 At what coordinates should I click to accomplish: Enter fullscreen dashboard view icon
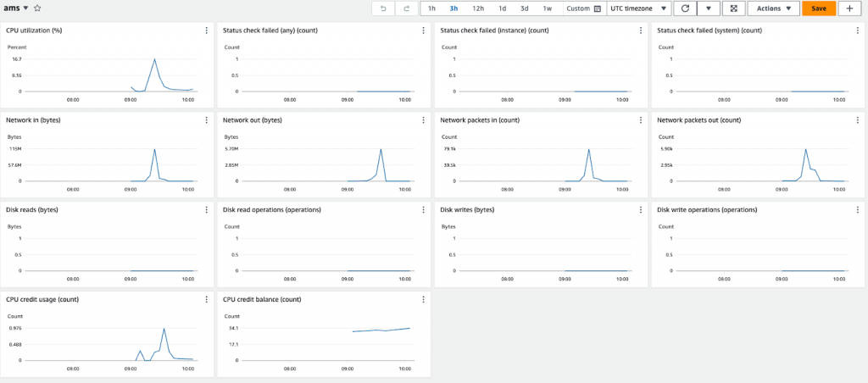[x=734, y=8]
